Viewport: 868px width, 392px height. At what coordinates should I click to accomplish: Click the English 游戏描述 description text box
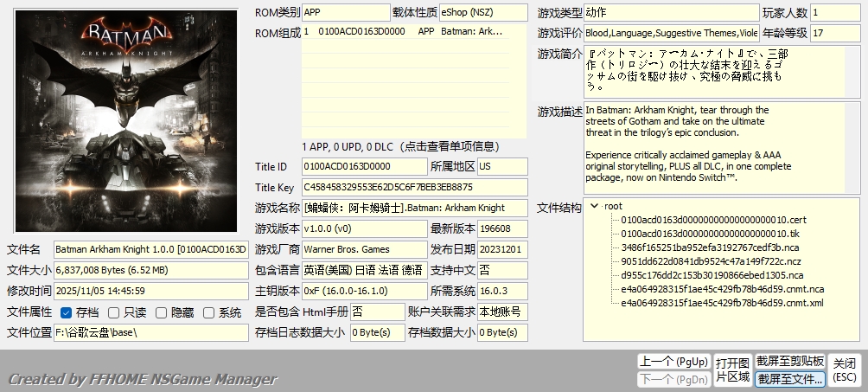[x=721, y=147]
